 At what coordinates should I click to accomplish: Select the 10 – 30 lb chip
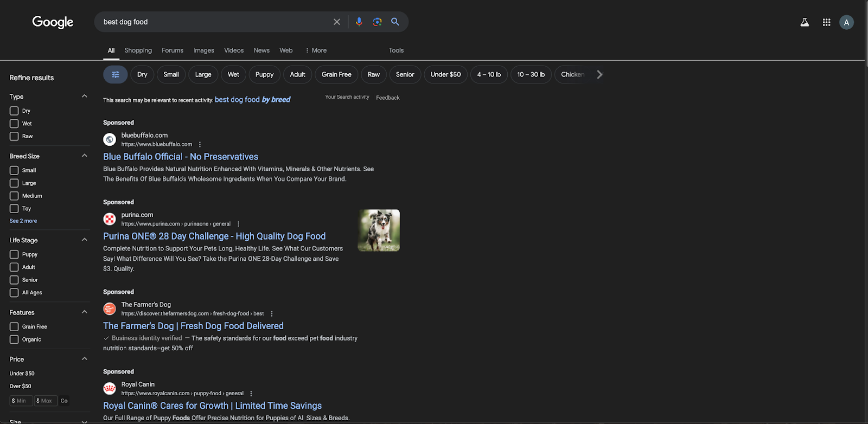pyautogui.click(x=531, y=74)
